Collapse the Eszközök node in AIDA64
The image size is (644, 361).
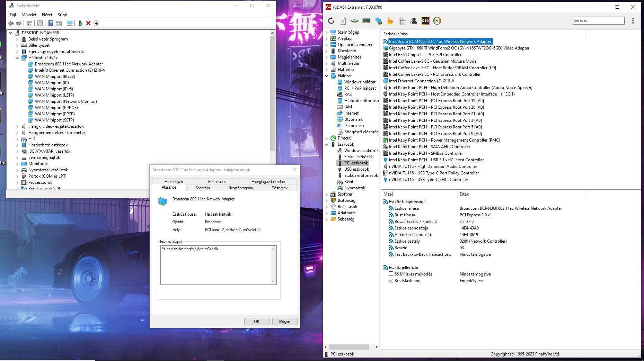click(327, 144)
